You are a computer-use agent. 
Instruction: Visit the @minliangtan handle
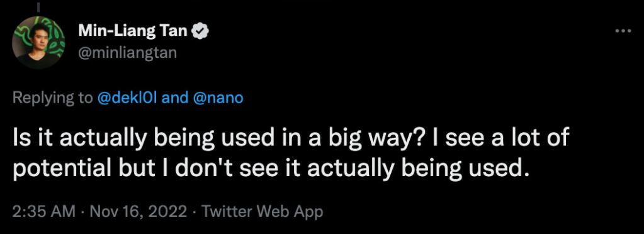[127, 53]
